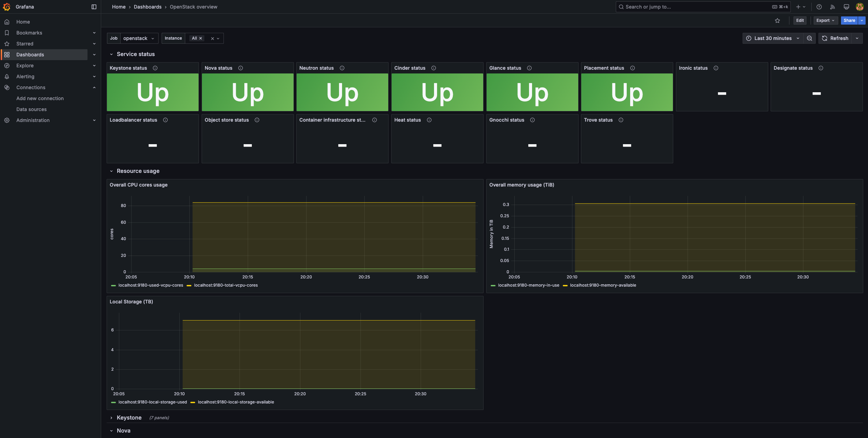
Task: Collapse the left navigation sidebar
Action: 94,7
